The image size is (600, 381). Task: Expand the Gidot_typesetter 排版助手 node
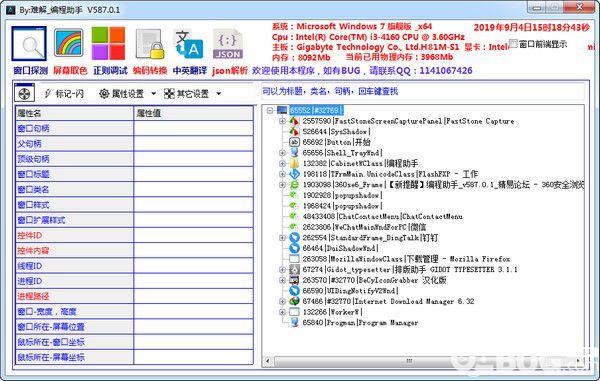click(x=282, y=269)
